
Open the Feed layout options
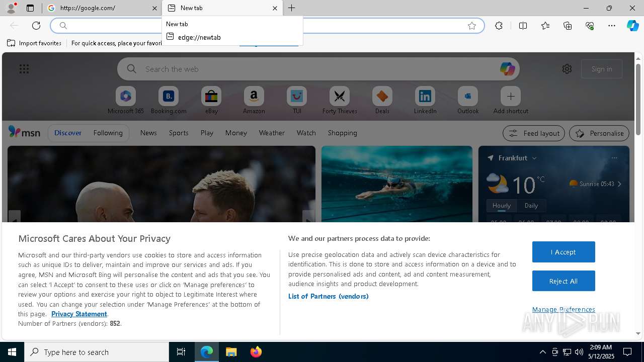click(534, 133)
